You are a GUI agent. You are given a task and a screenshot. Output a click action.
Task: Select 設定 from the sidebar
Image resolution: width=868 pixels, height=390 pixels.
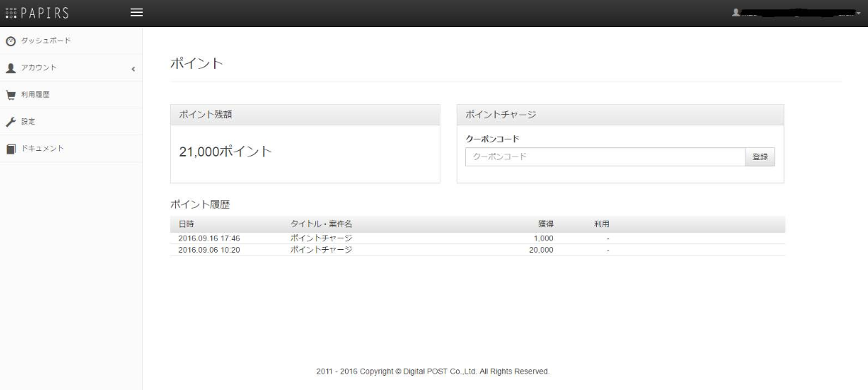28,122
